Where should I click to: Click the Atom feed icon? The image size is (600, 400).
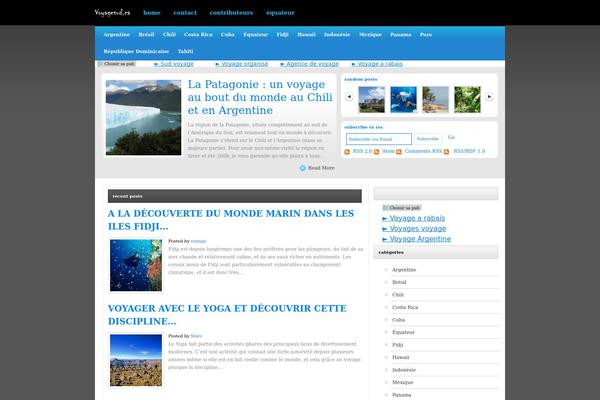tap(377, 152)
